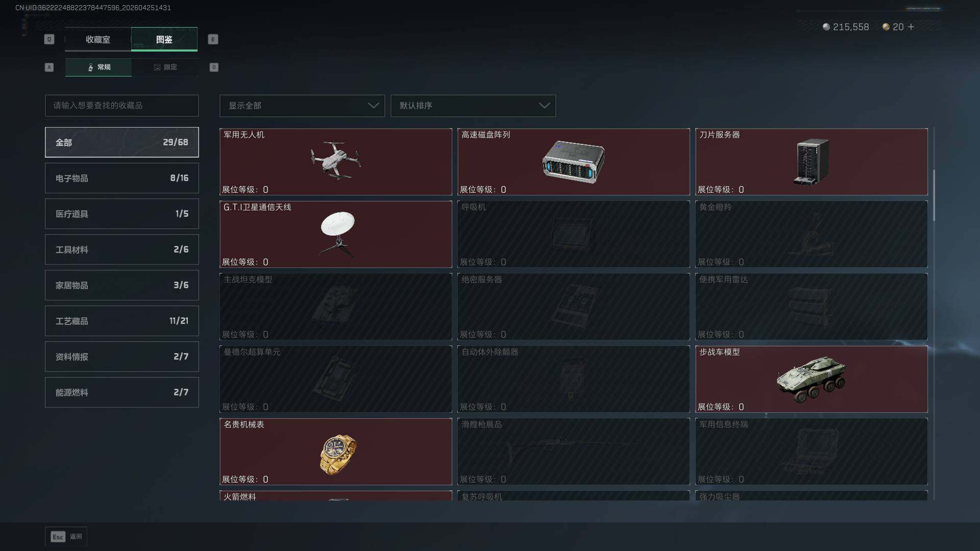Click the Q key hint icon

49,39
